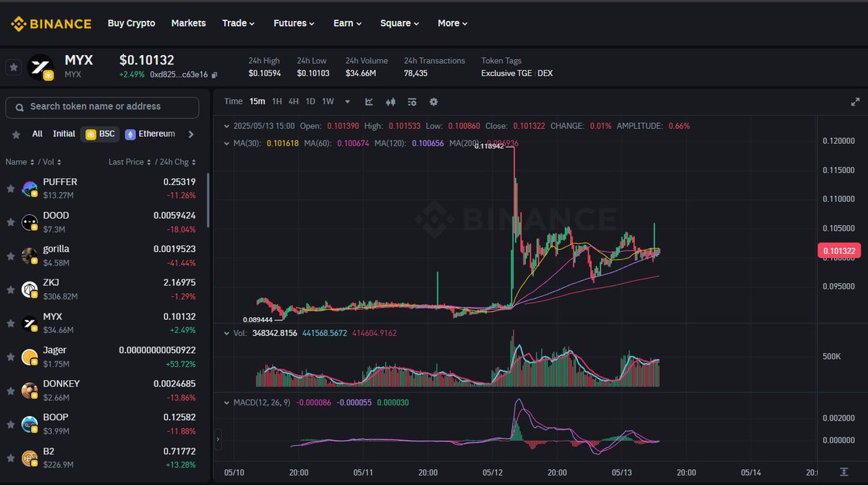Select the Ethereum network tab

(150, 134)
